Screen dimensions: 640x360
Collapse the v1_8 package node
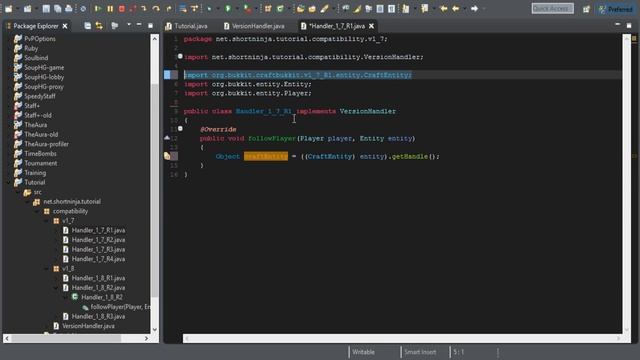(x=47, y=269)
